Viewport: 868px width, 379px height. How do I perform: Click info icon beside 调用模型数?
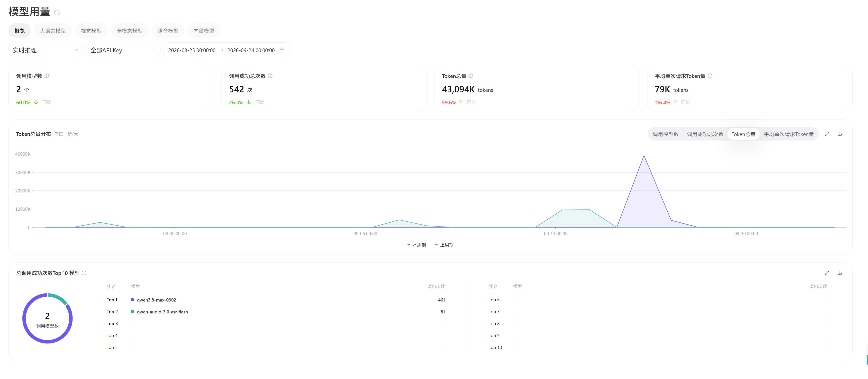pyautogui.click(x=47, y=76)
